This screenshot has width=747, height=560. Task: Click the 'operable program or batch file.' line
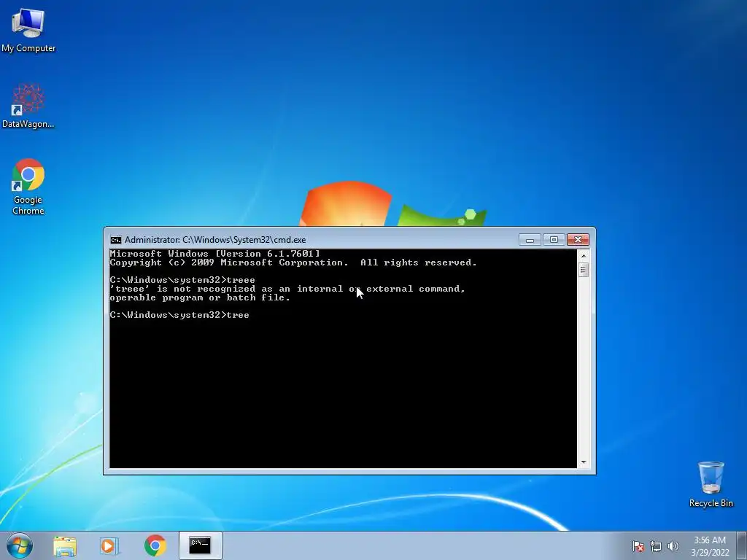coord(200,297)
